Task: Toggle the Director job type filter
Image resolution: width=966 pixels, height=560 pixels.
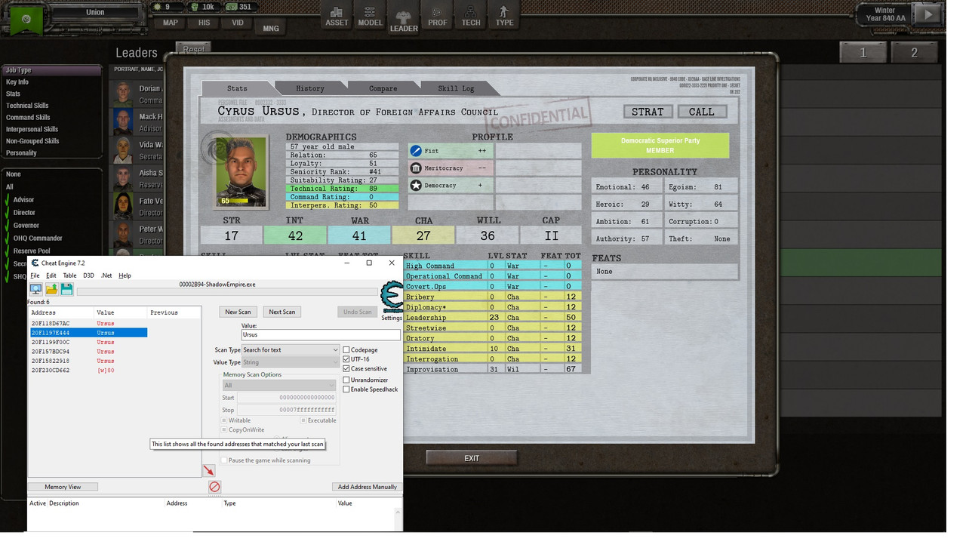Action: coord(24,213)
